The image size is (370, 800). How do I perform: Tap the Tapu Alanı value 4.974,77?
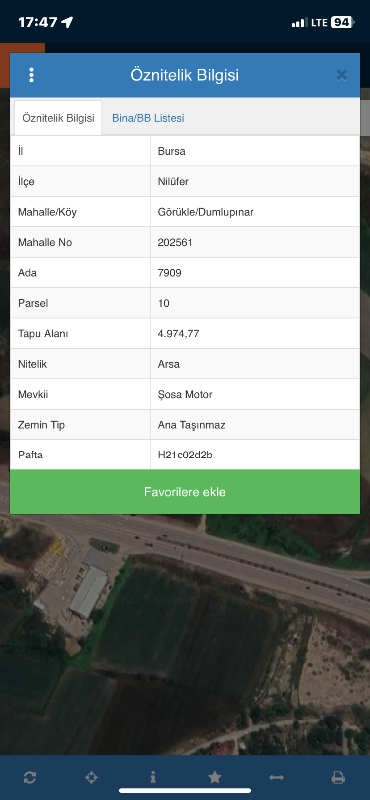point(179,334)
